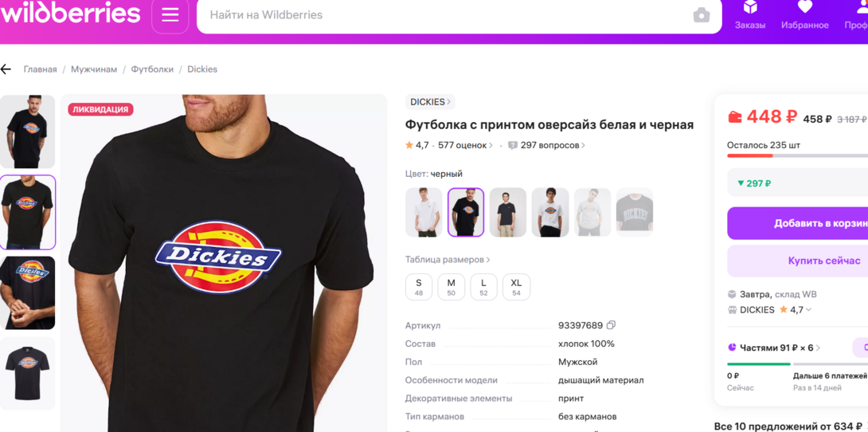Expand the Таблица размеров size chart
This screenshot has width=868, height=432.
(x=448, y=260)
